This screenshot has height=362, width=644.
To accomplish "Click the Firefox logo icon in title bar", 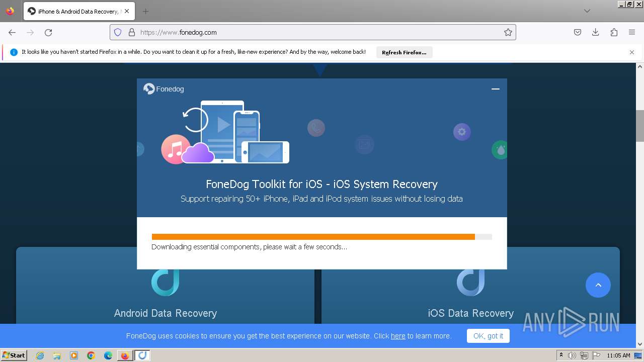I will [10, 11].
